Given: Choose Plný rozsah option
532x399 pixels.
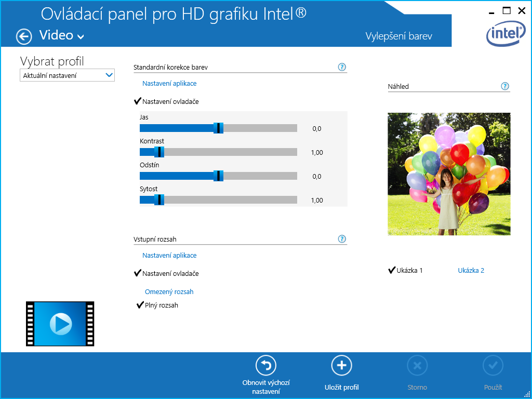Looking at the screenshot, I should click(x=157, y=305).
